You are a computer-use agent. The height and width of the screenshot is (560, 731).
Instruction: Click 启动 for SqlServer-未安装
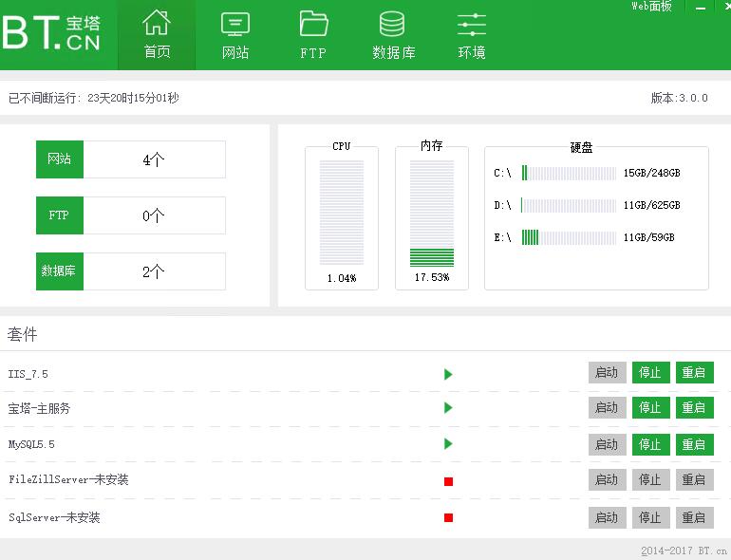click(607, 517)
